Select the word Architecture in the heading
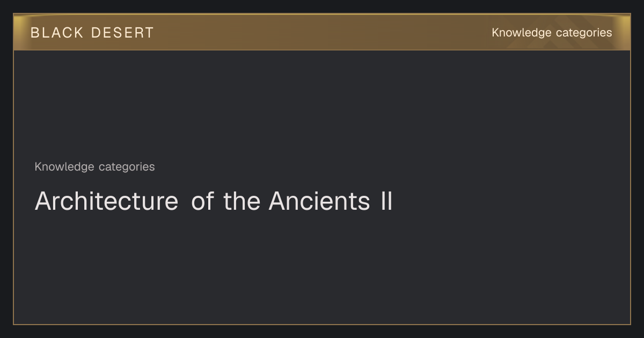 click(106, 201)
